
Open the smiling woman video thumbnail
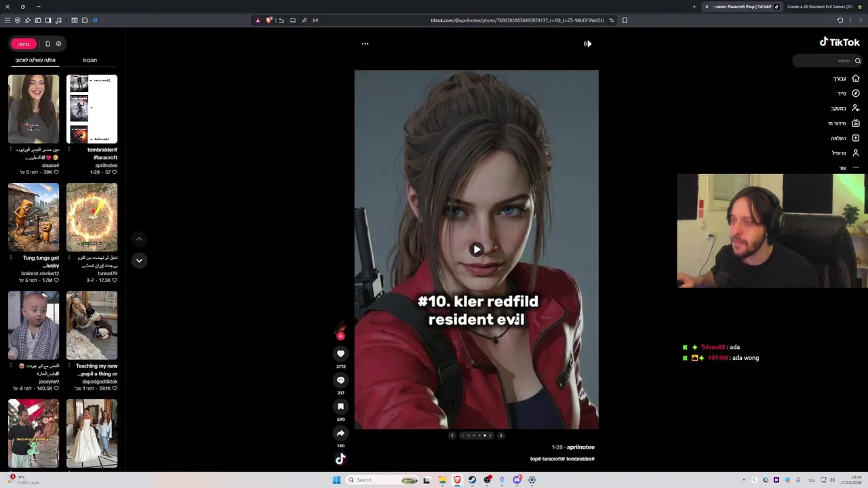pos(33,109)
